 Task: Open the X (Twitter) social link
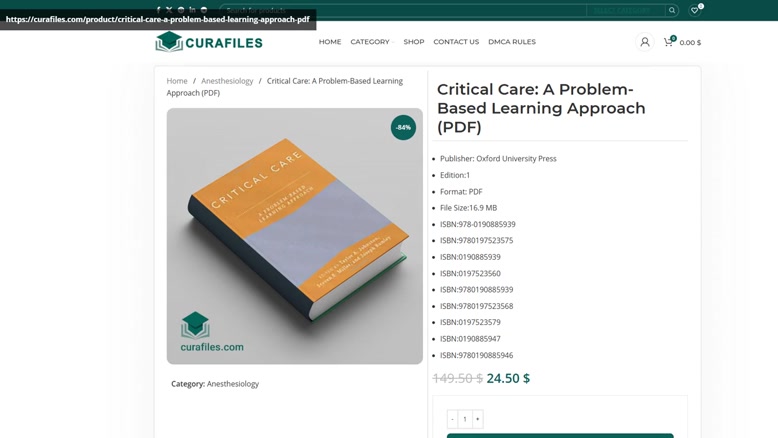point(169,9)
